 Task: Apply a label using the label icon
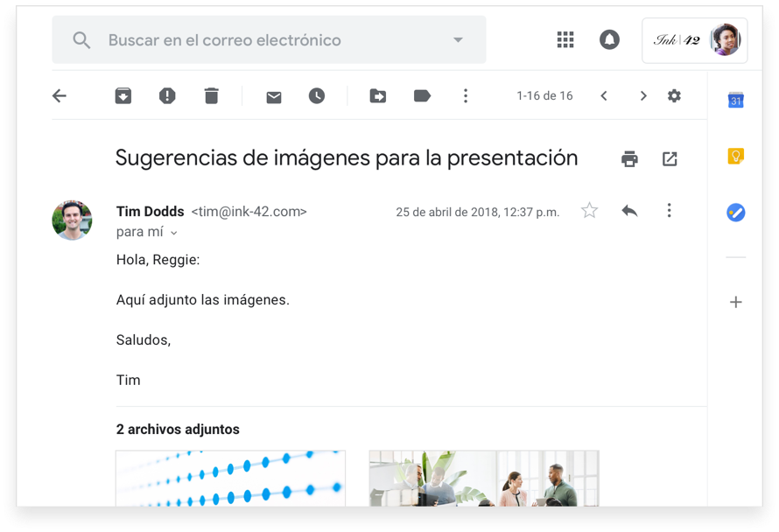tap(422, 96)
